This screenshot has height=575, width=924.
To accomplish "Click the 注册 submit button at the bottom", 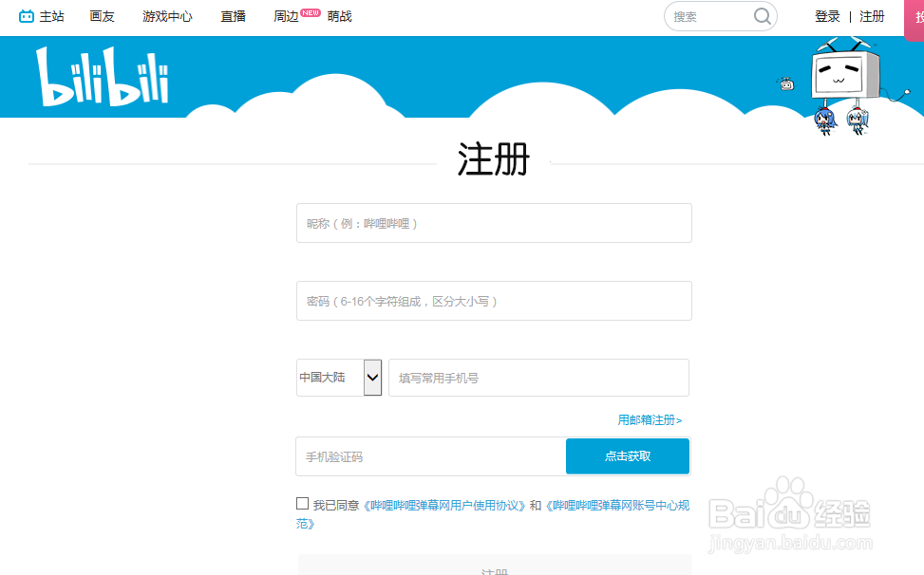I will tap(494, 570).
